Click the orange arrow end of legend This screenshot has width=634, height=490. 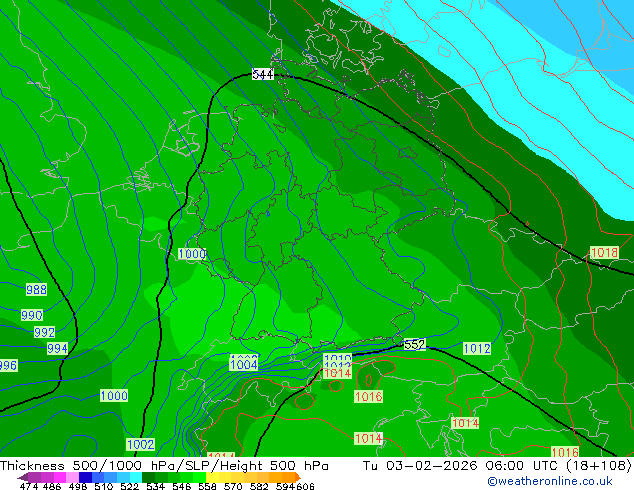(x=298, y=477)
